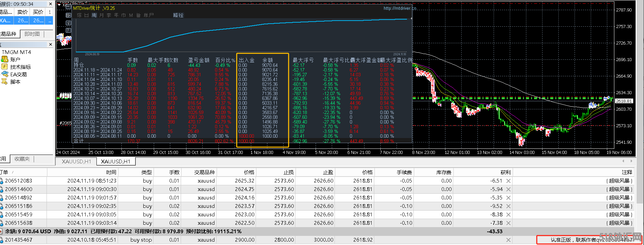The image size is (644, 245).
Task: Select the 币 tab in MTDriver
Action: 124,15
